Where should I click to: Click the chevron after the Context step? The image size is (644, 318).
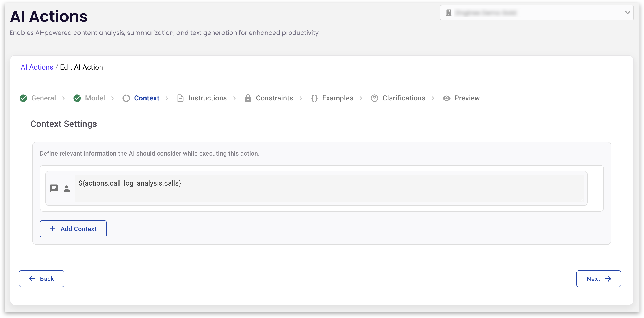[167, 98]
